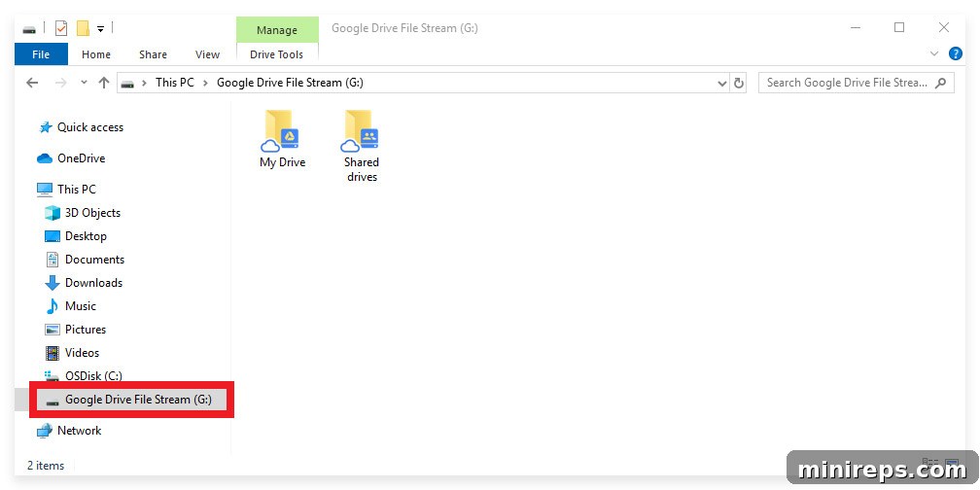
Task: Select Quick access in navigation pane
Action: pos(82,127)
